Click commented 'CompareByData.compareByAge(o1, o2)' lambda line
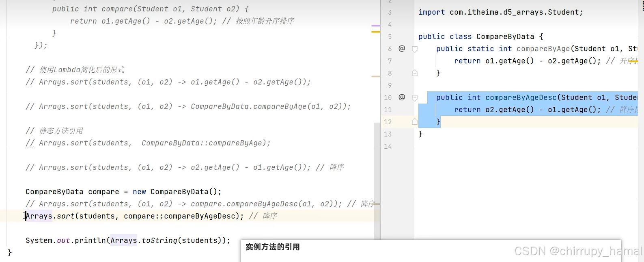The height and width of the screenshot is (262, 644). pos(188,106)
